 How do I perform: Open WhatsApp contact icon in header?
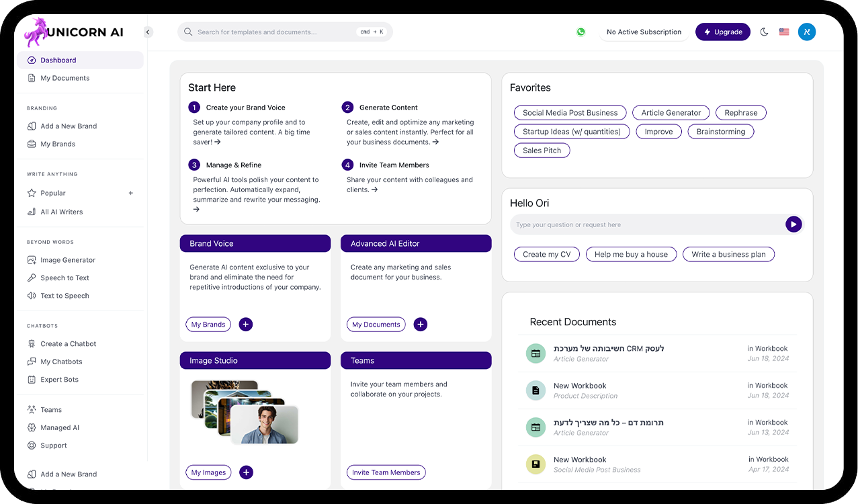coord(581,32)
